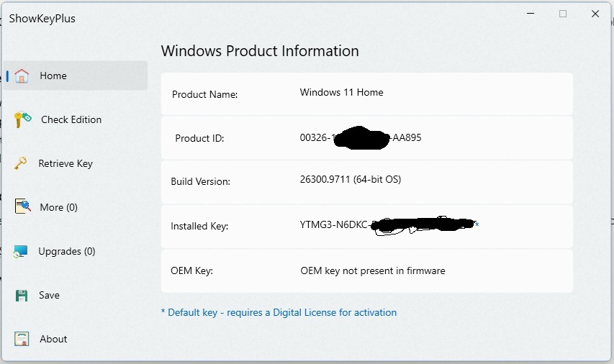Click the Default key digital license note
614x364 pixels.
point(279,312)
